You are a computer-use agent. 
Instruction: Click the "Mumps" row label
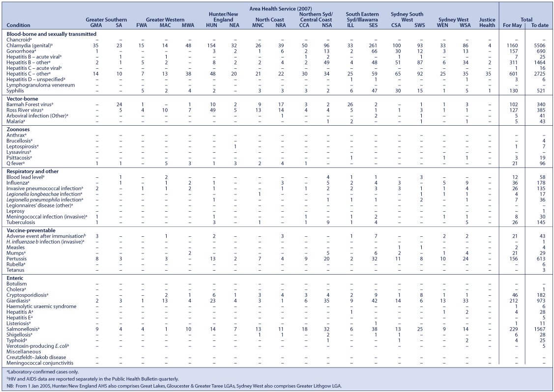16,253
